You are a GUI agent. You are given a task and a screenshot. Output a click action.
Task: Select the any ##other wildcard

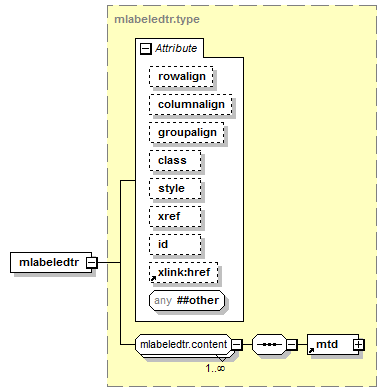(x=187, y=301)
